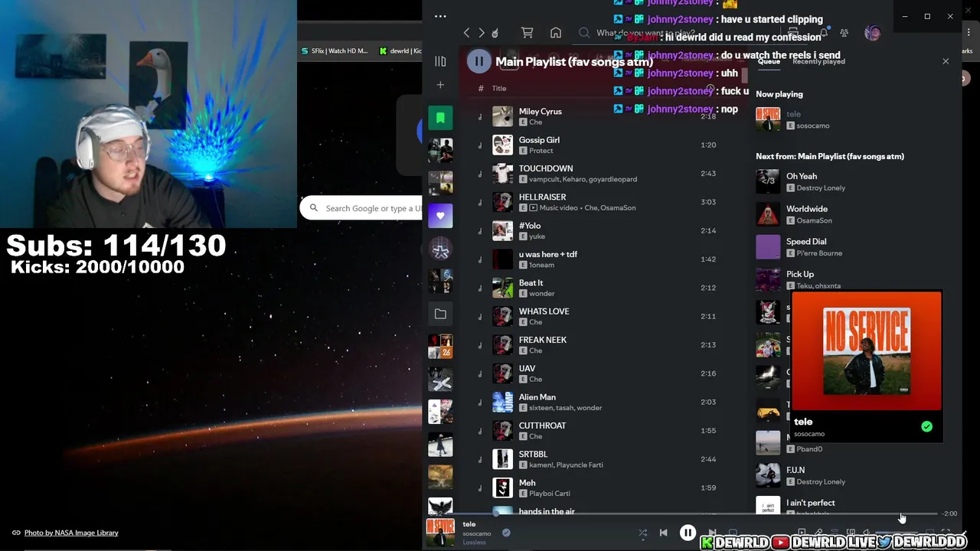Switch to SFlix tab in Chrome window
This screenshot has width=980, height=551.
pos(334,51)
